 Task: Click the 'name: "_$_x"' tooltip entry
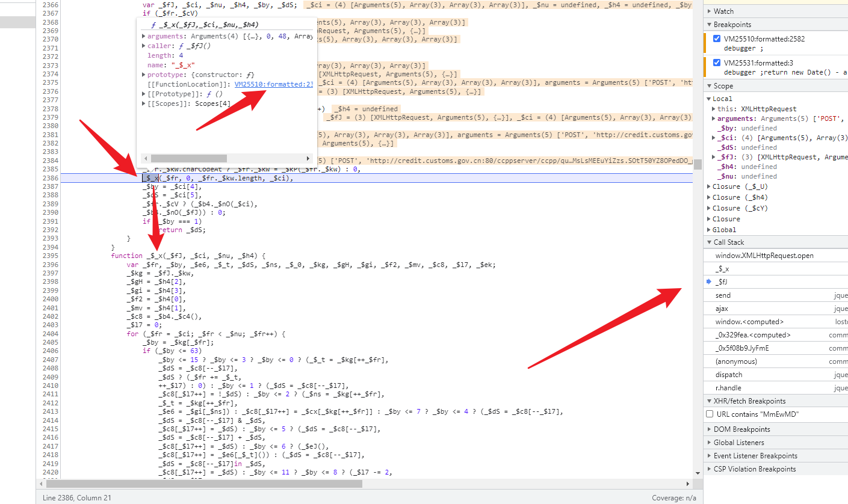pos(171,65)
